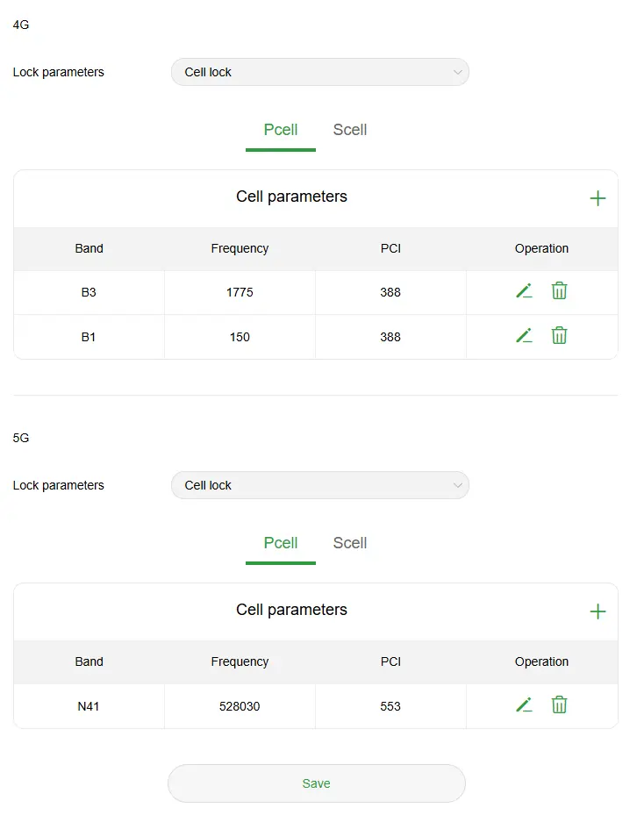The image size is (644, 815).
Task: Edit the B3 band cell entry
Action: (524, 290)
